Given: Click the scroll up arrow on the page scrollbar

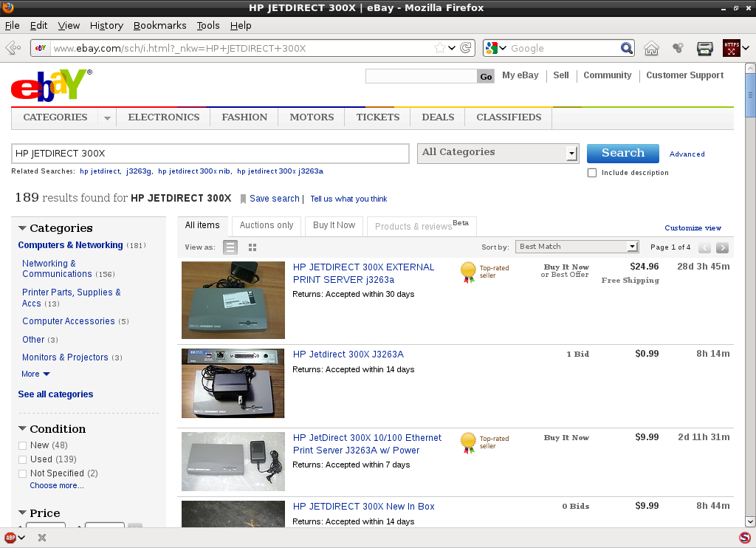Looking at the screenshot, I should click(750, 69).
